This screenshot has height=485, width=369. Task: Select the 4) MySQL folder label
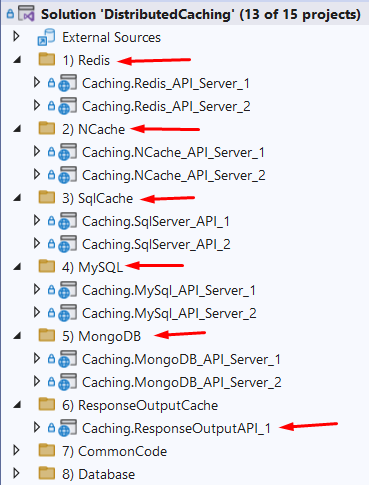(92, 267)
